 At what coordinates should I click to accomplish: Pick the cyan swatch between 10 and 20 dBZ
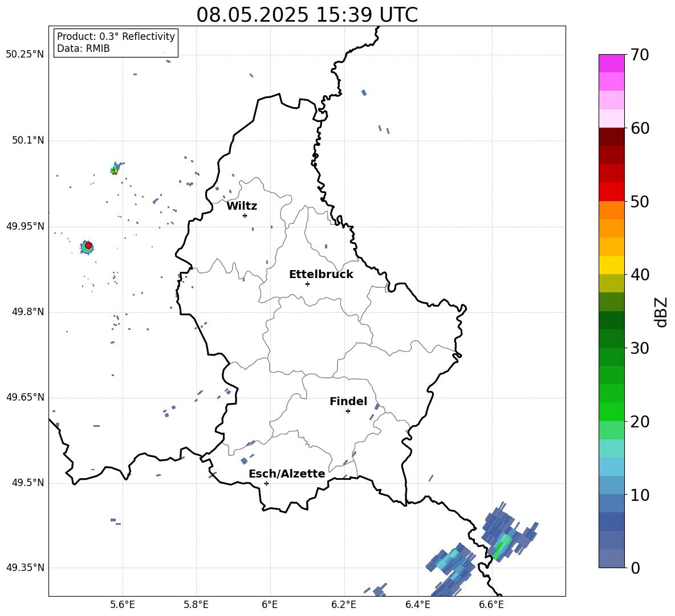click(x=611, y=467)
